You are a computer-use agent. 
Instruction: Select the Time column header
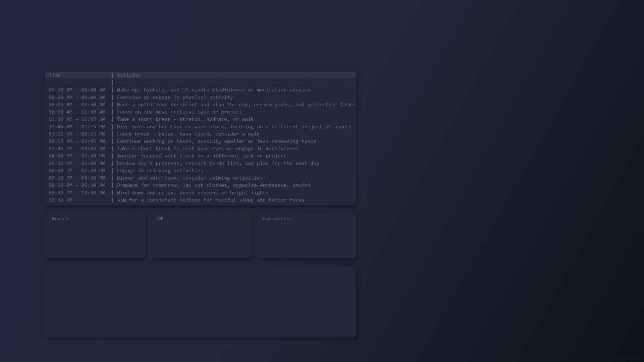(x=55, y=75)
